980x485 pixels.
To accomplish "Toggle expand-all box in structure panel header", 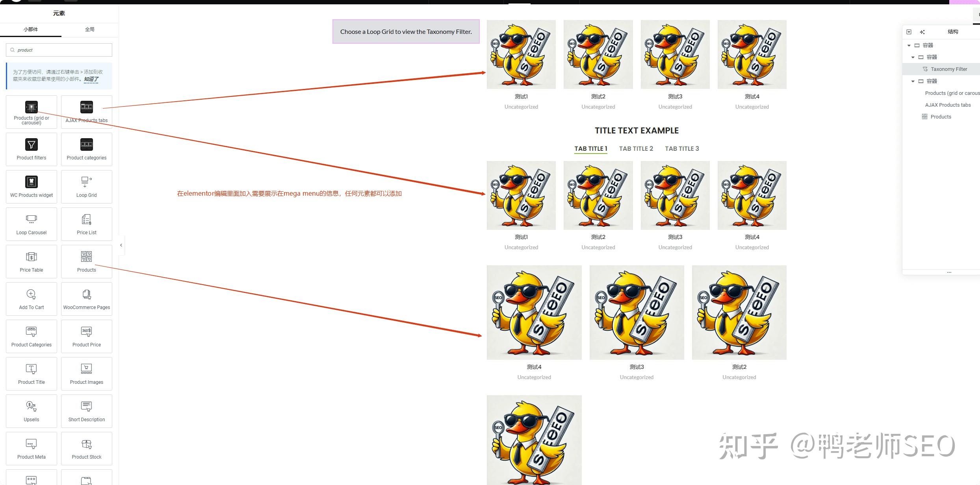I will coord(909,32).
